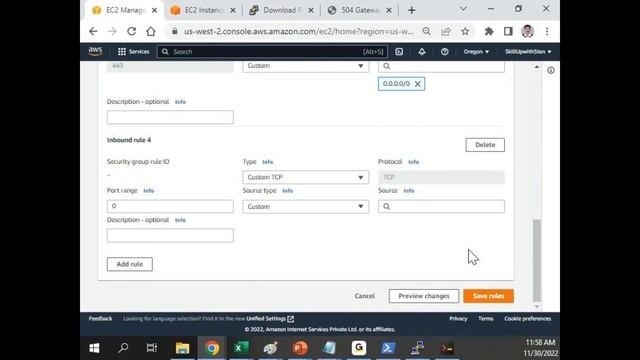The height and width of the screenshot is (360, 640).
Task: Close the Download tab
Action: [x=311, y=11]
